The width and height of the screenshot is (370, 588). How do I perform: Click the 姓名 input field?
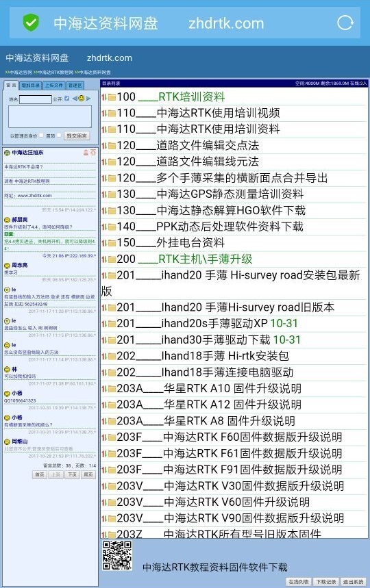36,99
